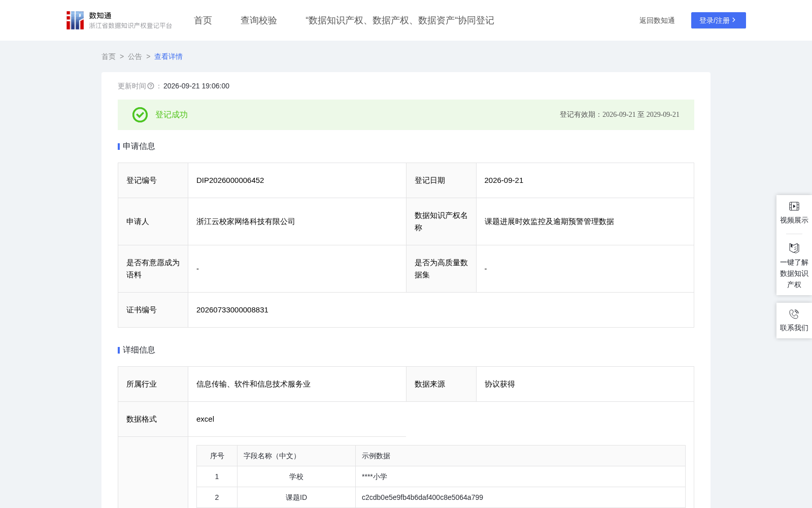Click the 数据知识产权名称 label cell
812x508 pixels.
441,221
